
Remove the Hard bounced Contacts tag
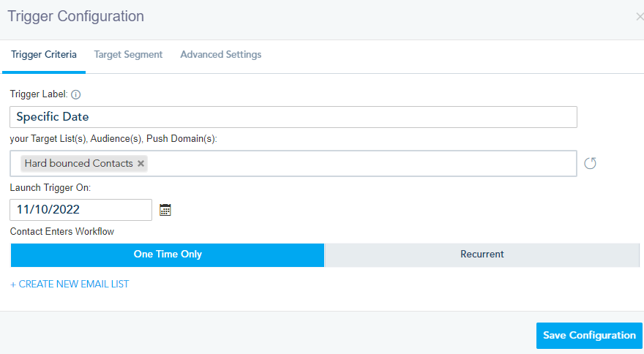pyautogui.click(x=141, y=164)
